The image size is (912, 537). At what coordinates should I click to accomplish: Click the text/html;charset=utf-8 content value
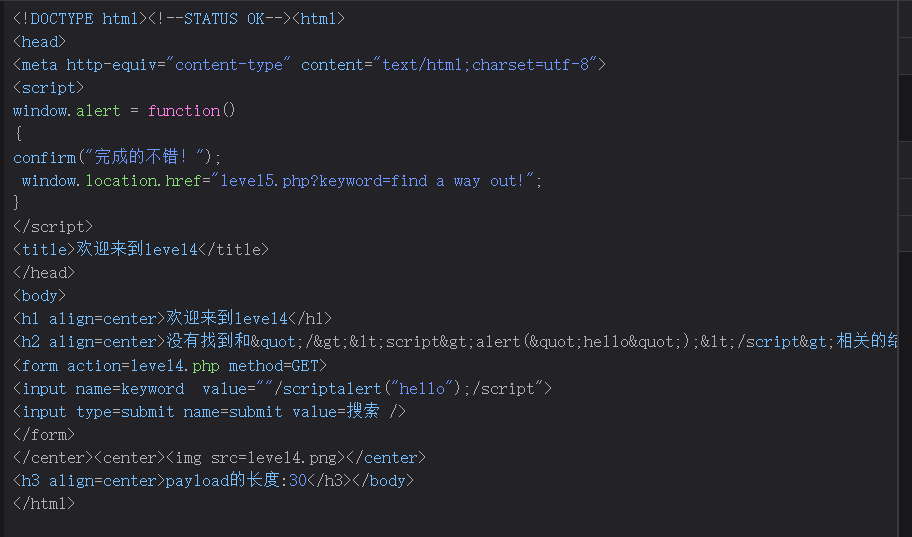489,64
